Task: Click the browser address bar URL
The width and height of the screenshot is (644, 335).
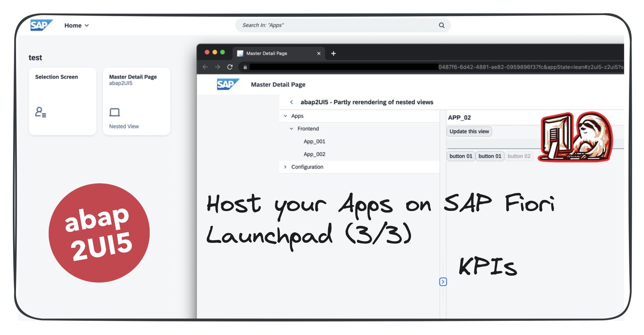Action: (433, 67)
